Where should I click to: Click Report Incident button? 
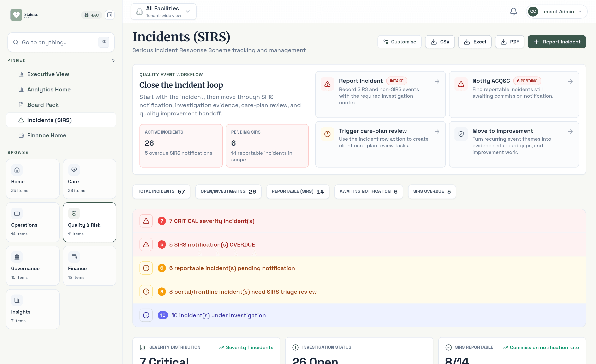point(556,42)
